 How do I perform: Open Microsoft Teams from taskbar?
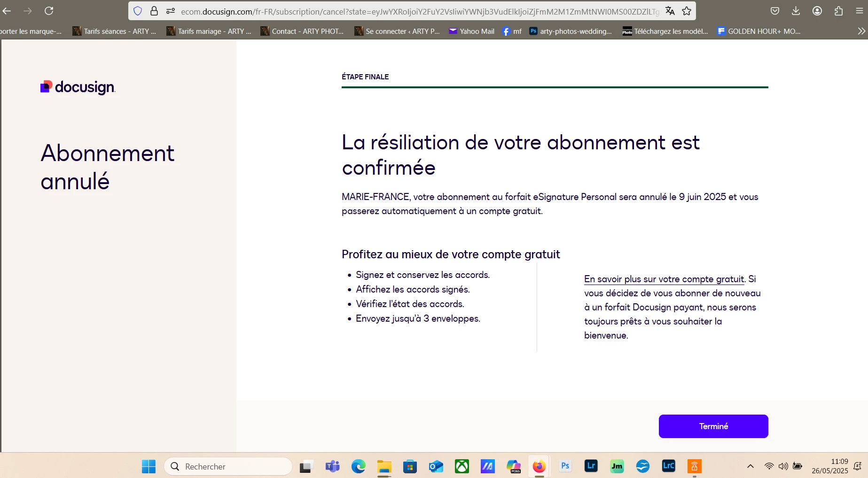click(x=332, y=466)
